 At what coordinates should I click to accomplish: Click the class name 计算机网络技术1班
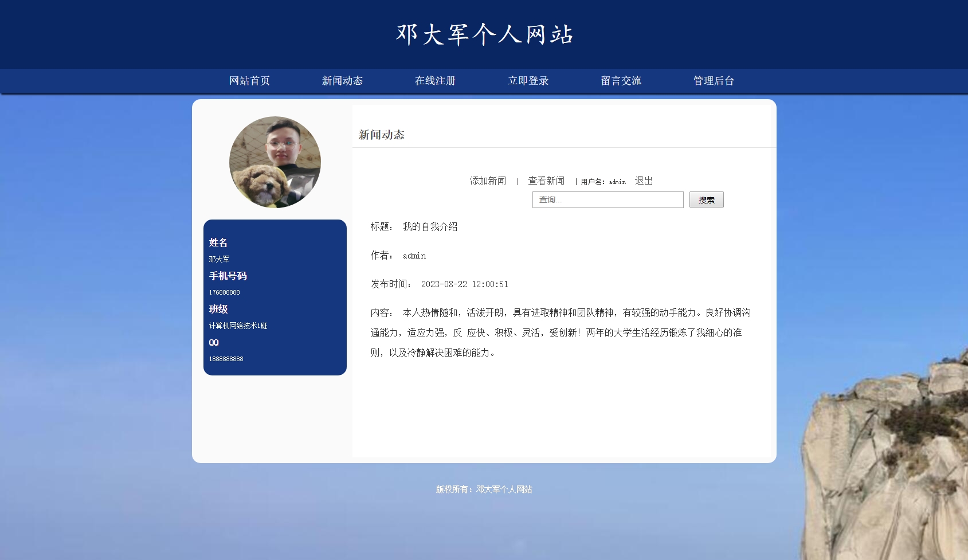click(x=238, y=326)
